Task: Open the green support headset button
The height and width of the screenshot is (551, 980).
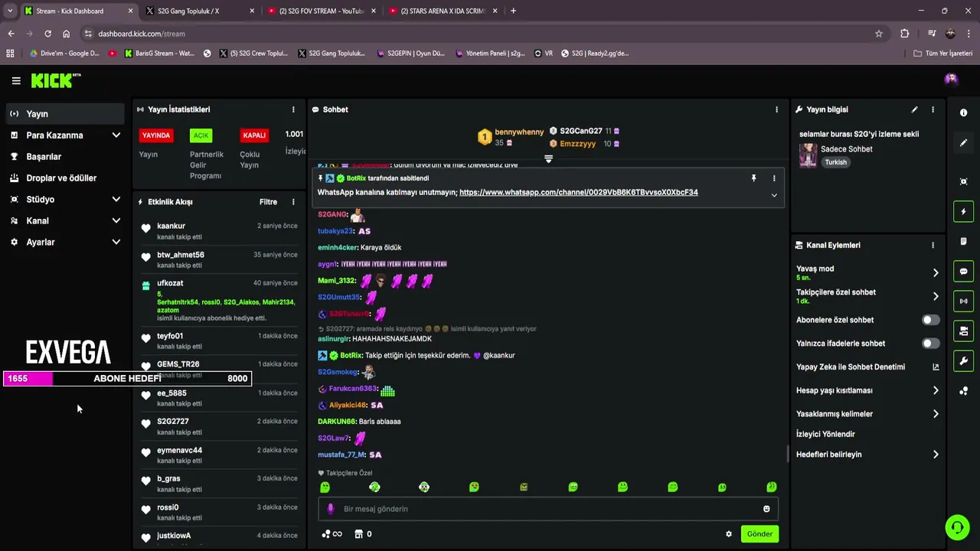Action: pos(956,527)
